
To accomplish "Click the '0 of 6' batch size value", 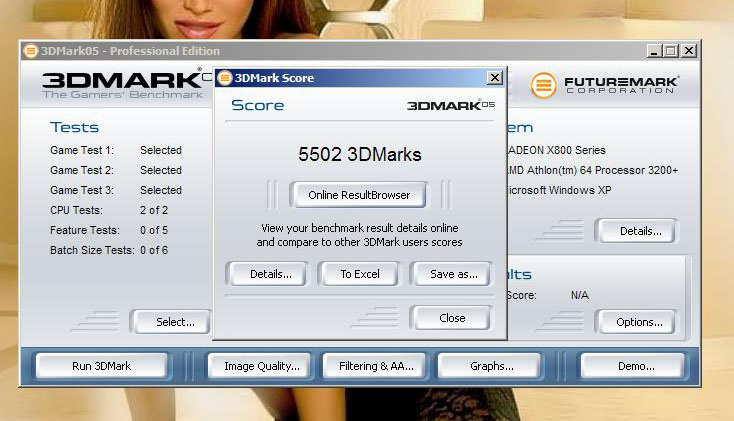I will [x=154, y=250].
